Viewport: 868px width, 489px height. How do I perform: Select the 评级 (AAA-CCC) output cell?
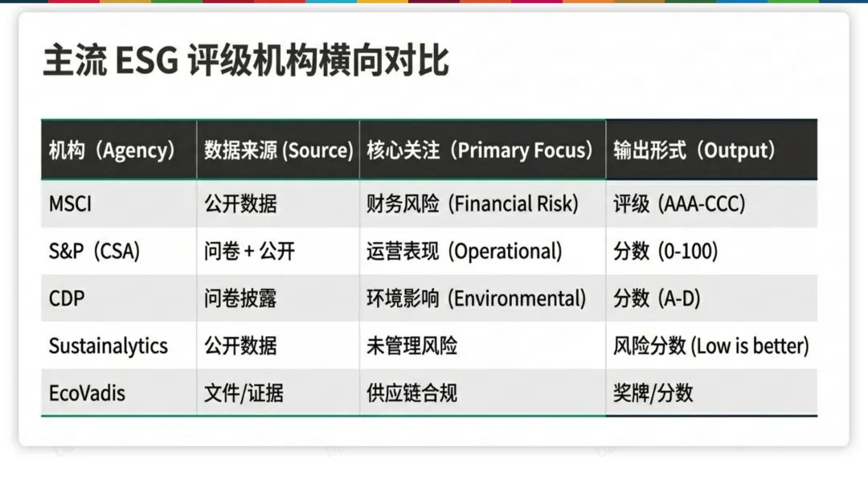[711, 203]
